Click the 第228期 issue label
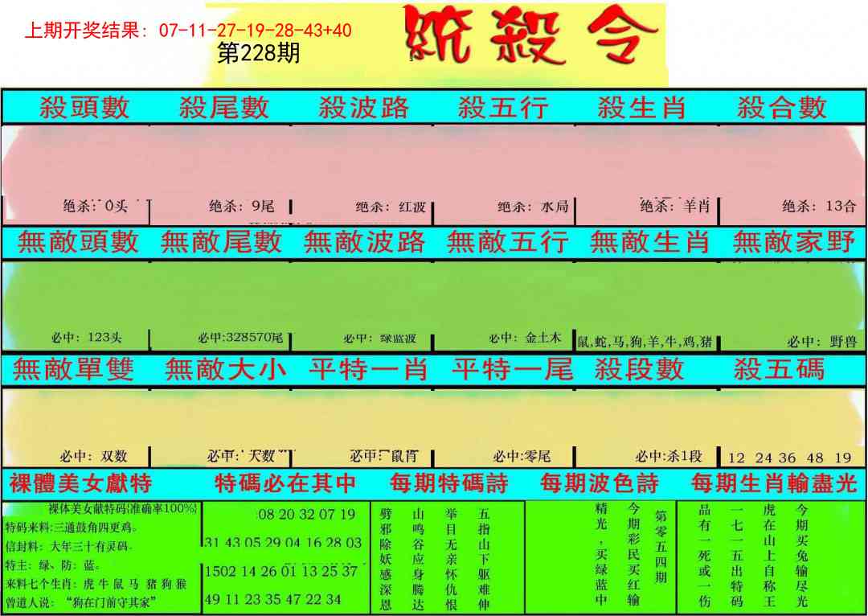Screen dimensions: 868x616 259,54
